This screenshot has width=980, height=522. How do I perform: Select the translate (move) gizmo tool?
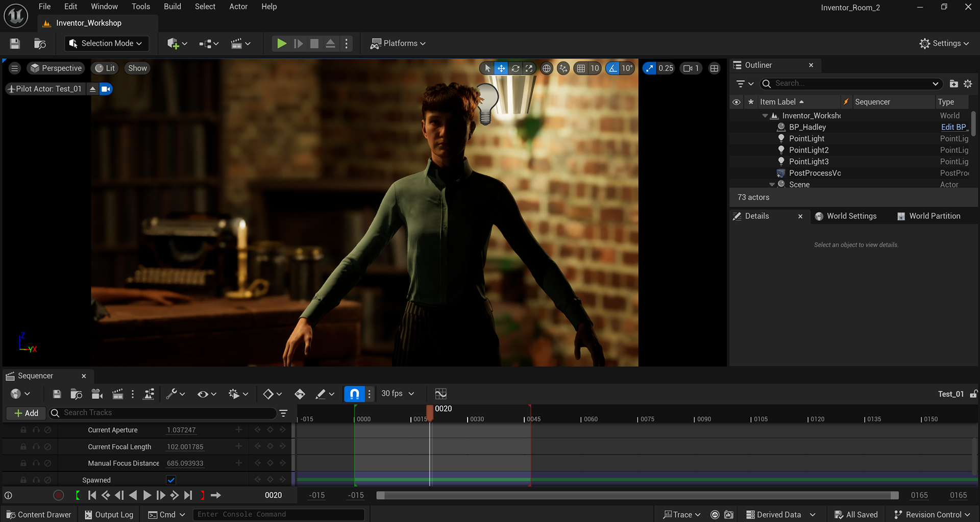(x=501, y=68)
